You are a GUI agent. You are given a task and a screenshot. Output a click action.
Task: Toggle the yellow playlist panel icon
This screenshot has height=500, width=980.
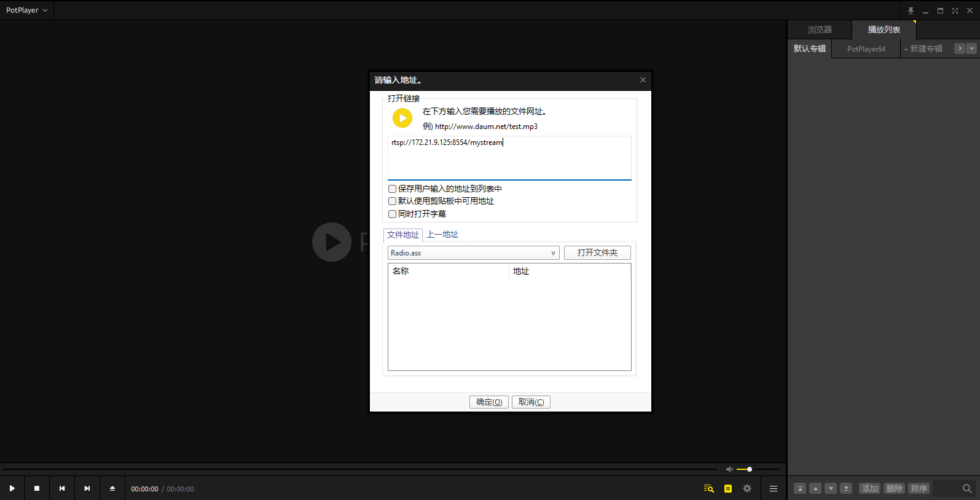coord(728,489)
